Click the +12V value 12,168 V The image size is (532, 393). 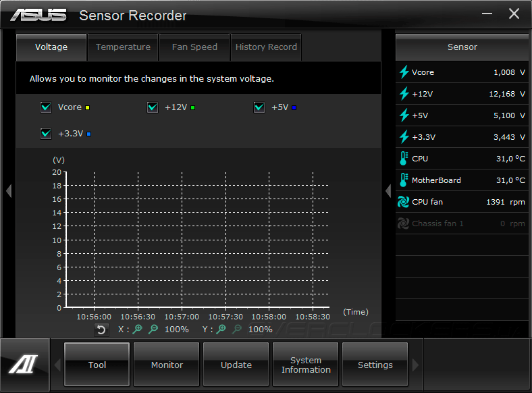[x=507, y=94]
